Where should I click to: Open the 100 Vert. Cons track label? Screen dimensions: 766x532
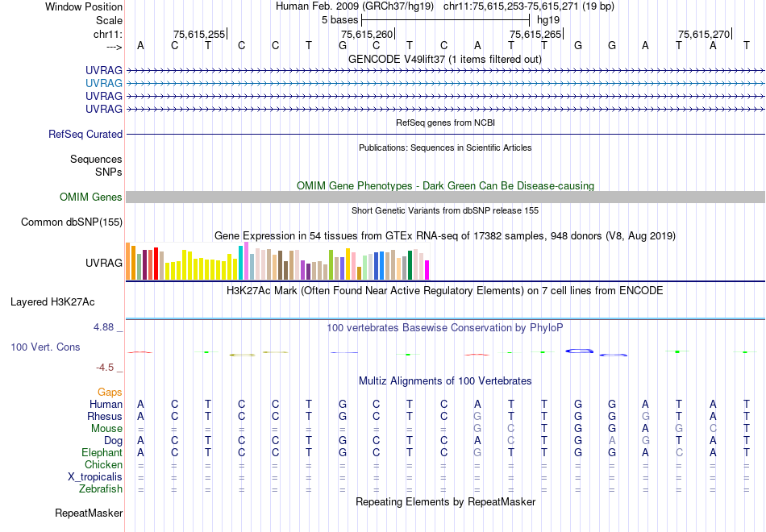point(45,347)
